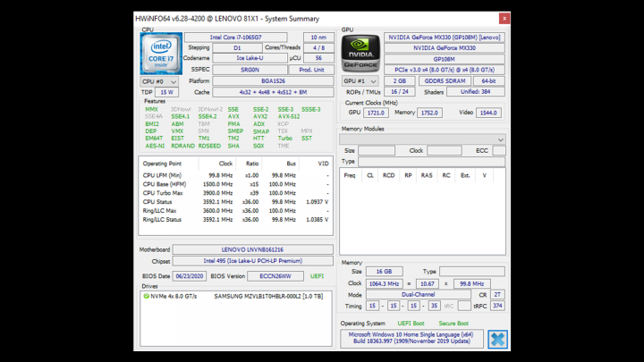This screenshot has width=644, height=362.
Task: Click the BIOS Version ECCN26WW field
Action: tap(274, 276)
